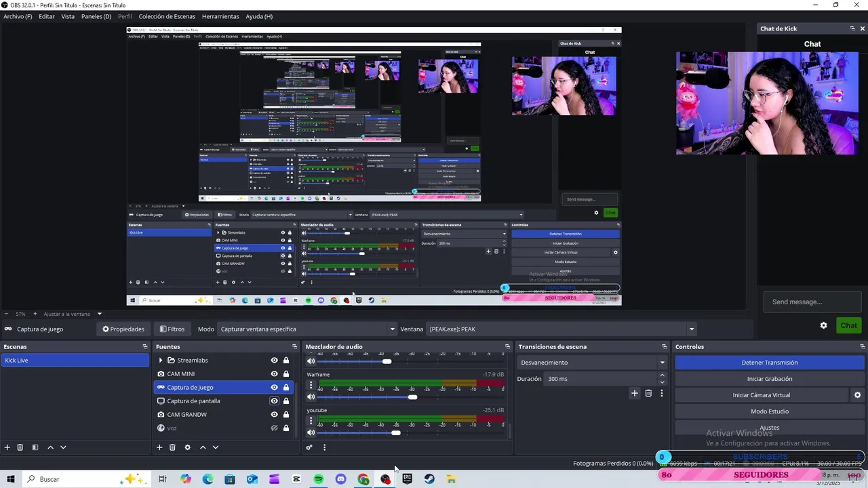The height and width of the screenshot is (488, 868).
Task: Add a transition with plus icon
Action: [635, 393]
